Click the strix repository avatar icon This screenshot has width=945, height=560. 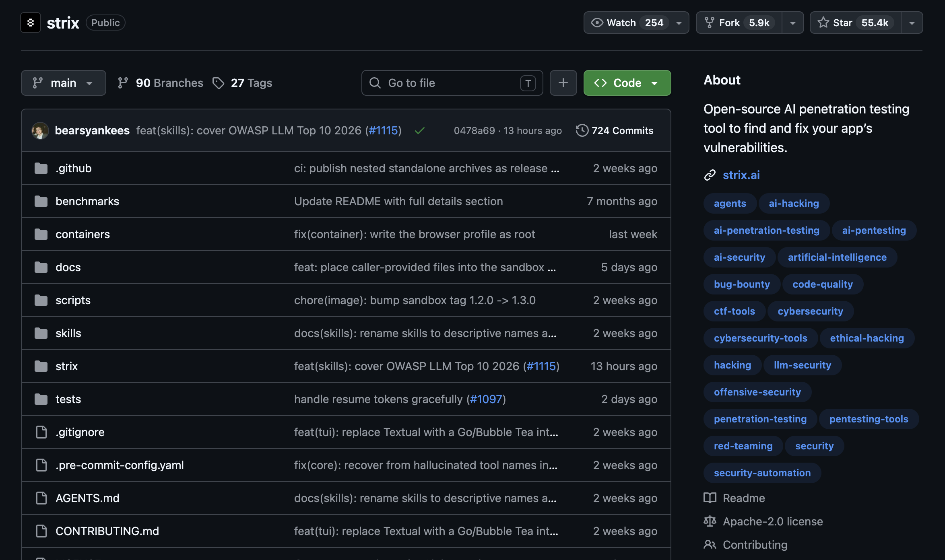click(x=31, y=23)
